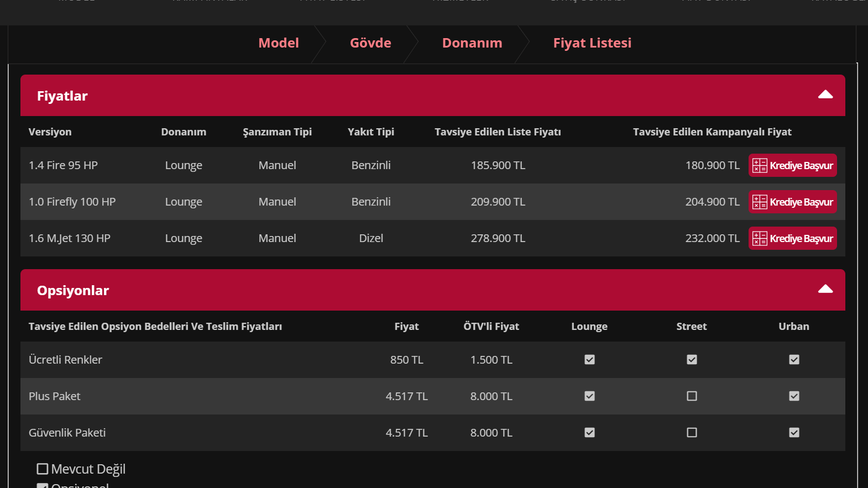Click the 185.900 TL list price
This screenshot has height=488, width=868.
[x=498, y=165]
